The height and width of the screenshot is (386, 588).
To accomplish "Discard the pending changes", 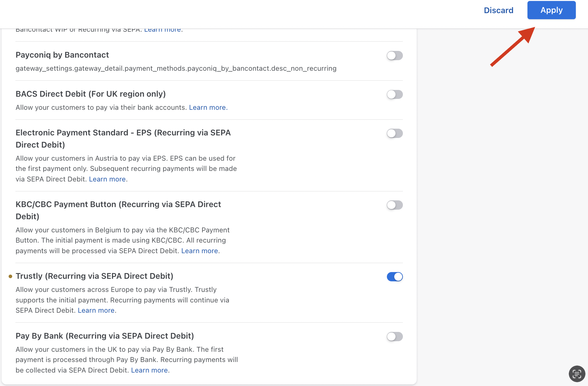I will (x=498, y=10).
